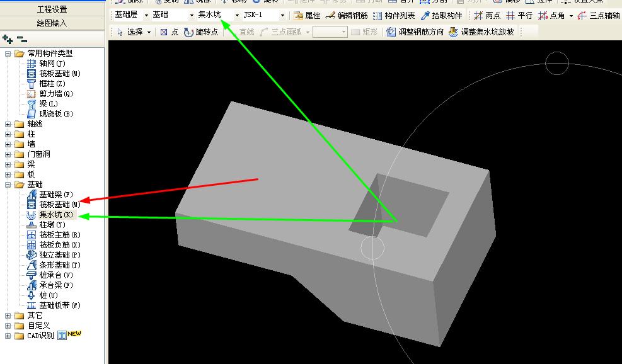Expand the 轴线 folder node
The height and width of the screenshot is (364, 622).
pos(8,124)
